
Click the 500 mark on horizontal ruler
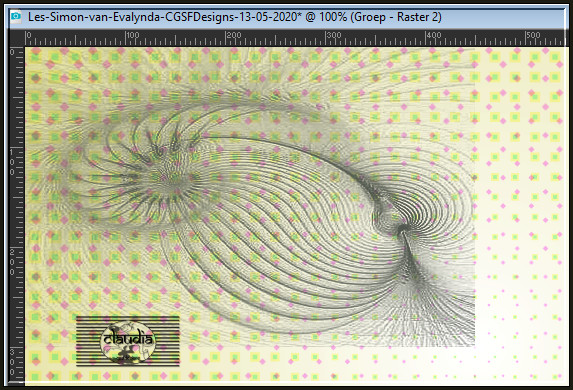coord(533,35)
